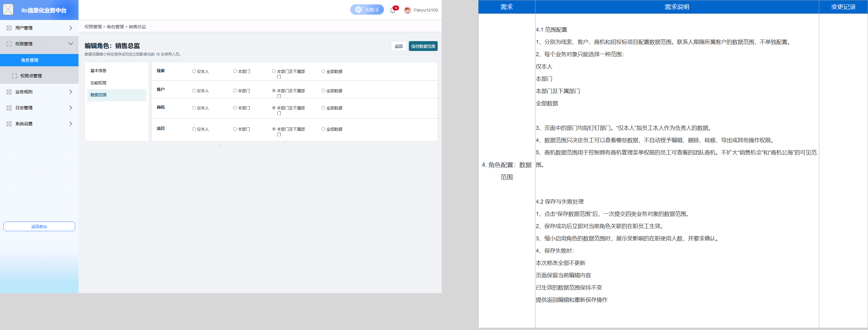
Task: Click the 用户管理 sidebar icon
Action: (x=9, y=28)
